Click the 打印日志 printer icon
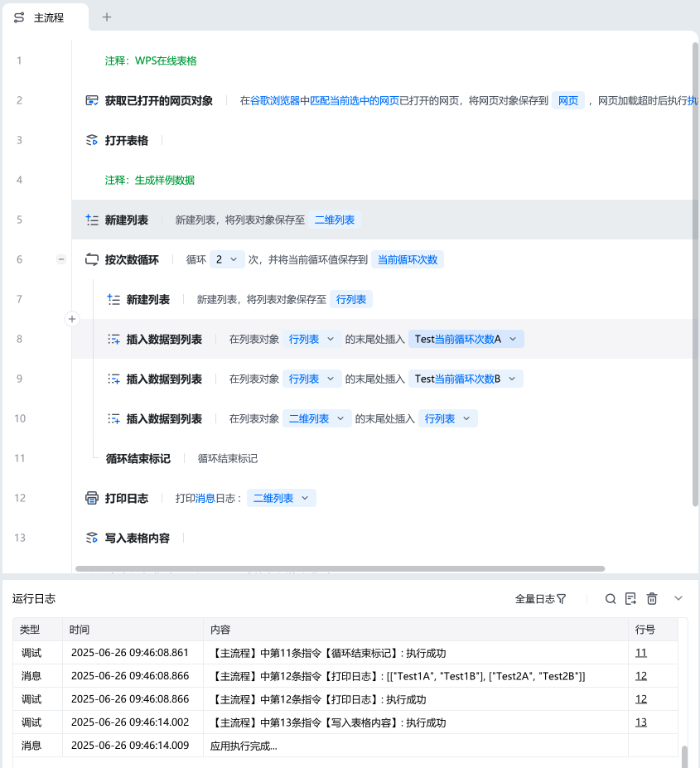 92,498
